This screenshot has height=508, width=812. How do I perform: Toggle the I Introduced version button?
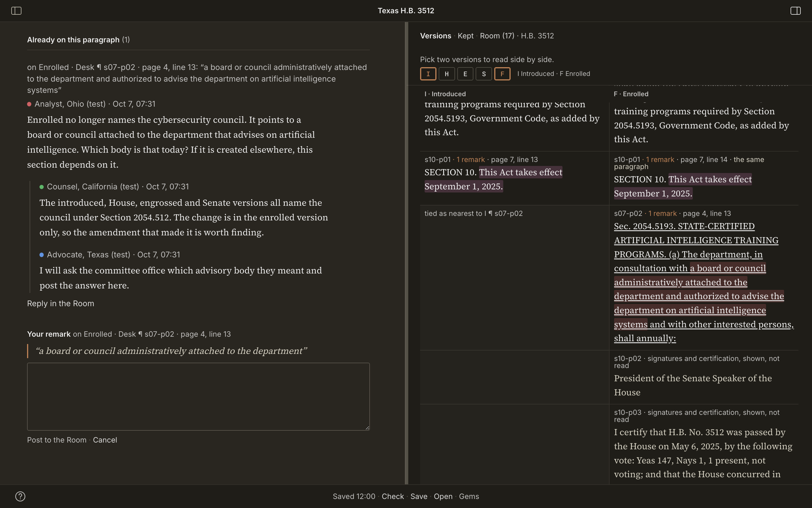(428, 74)
